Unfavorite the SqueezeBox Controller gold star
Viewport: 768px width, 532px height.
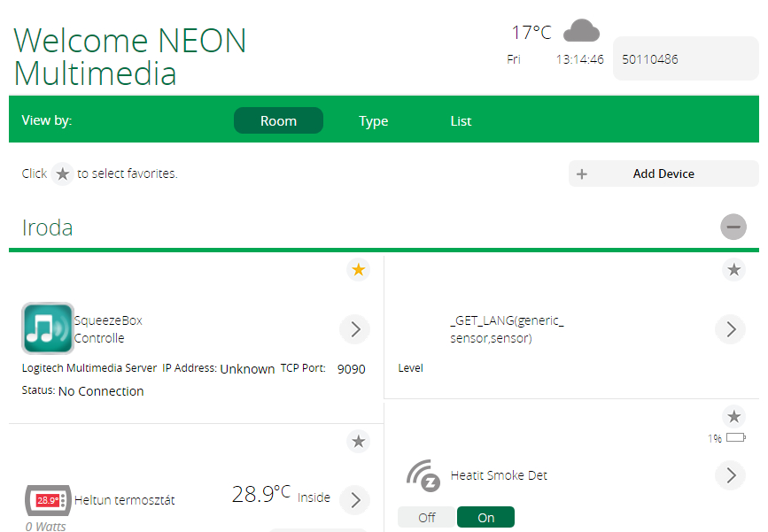click(x=358, y=270)
